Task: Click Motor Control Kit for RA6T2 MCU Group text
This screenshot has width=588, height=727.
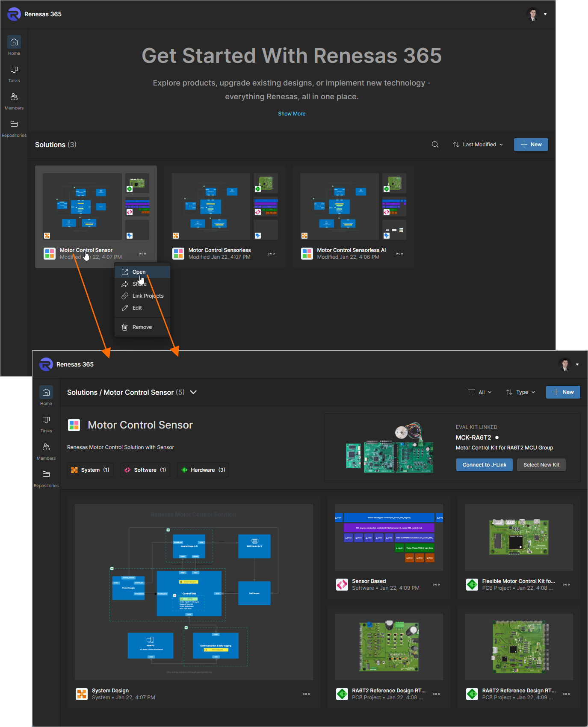Action: click(505, 448)
